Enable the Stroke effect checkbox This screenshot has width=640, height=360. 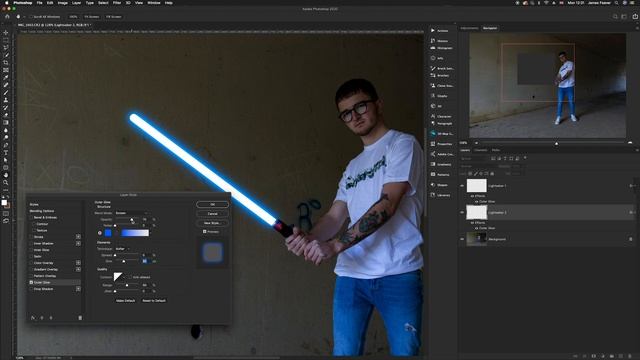click(31, 237)
